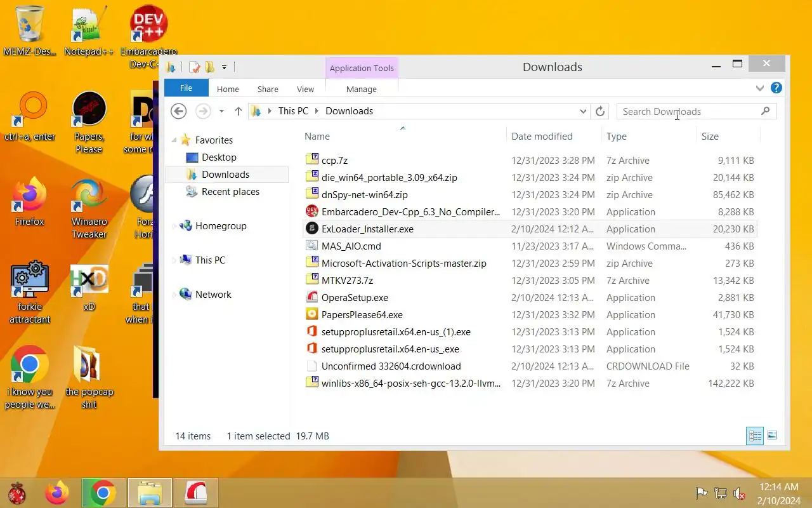
Task: Expand the Network tree node
Action: tap(174, 295)
